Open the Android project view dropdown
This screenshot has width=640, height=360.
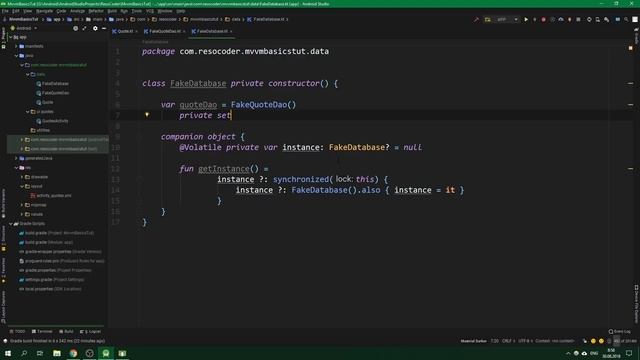point(24,28)
